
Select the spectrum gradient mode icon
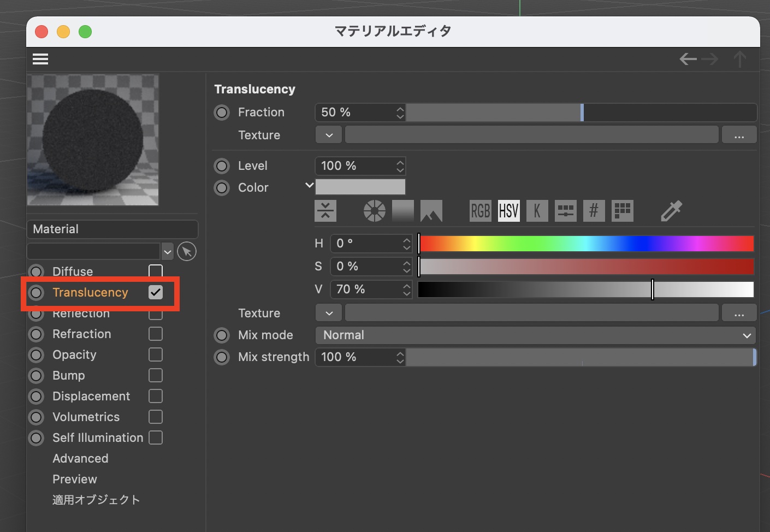[x=403, y=211]
